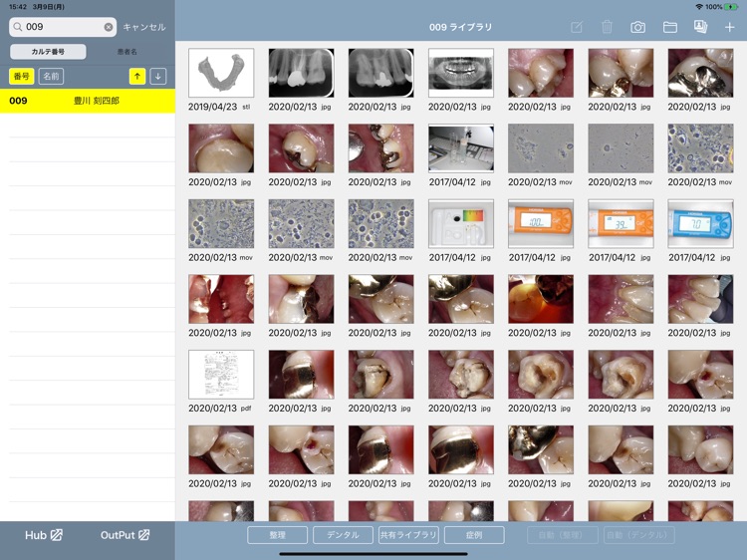
Task: Click the disabled 自動(デンタル) button
Action: (639, 535)
